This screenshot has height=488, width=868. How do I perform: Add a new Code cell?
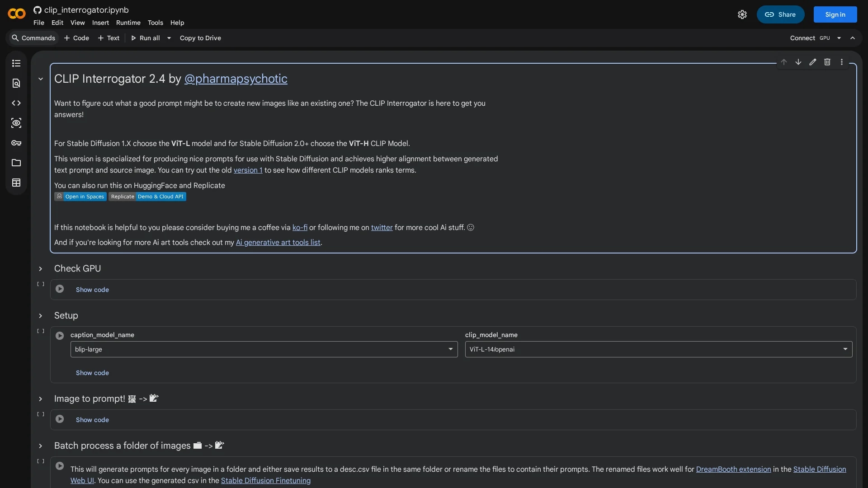click(x=76, y=38)
